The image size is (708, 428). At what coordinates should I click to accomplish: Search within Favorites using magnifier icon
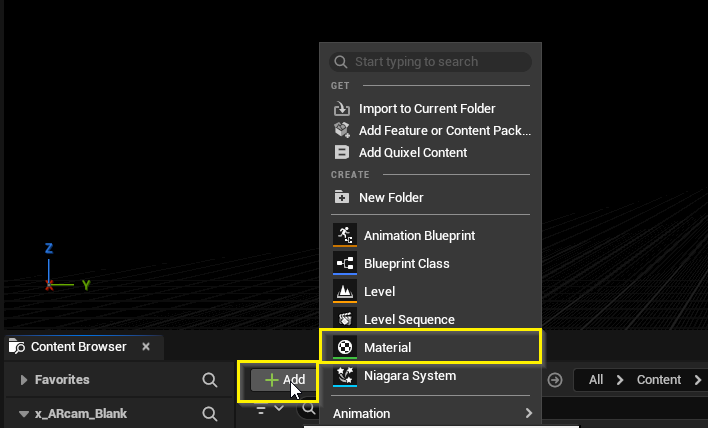pos(209,380)
